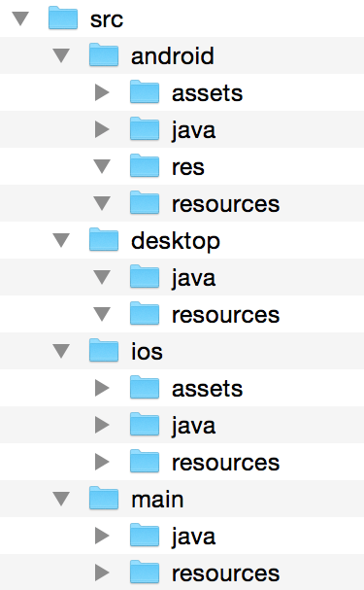Click the assets folder icon under ios
The height and width of the screenshot is (590, 364).
click(145, 387)
